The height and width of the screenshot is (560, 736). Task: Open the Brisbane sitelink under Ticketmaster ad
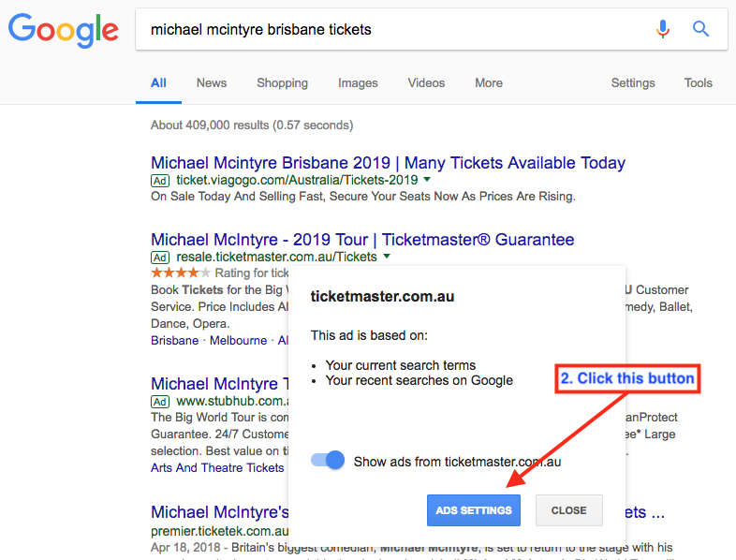click(174, 340)
